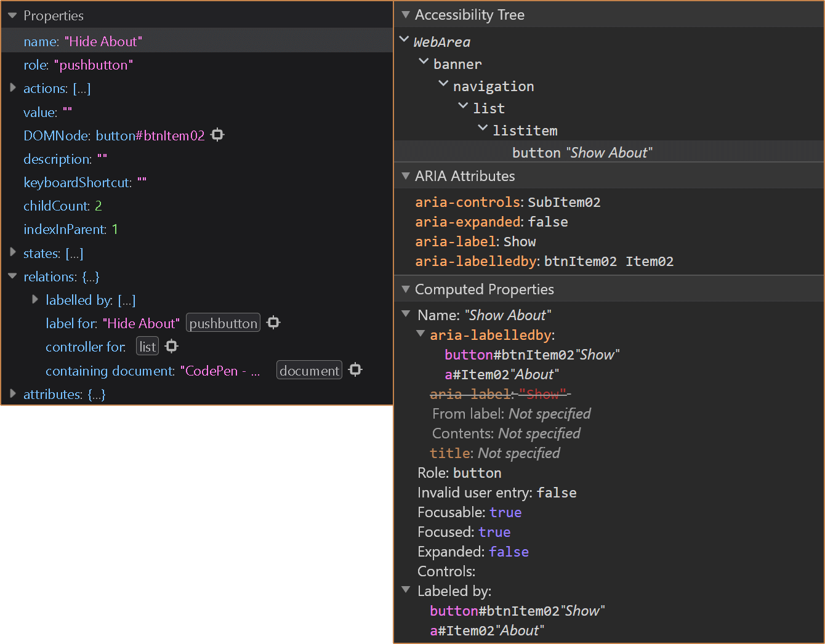
Task: Click target icon next to list badge
Action: (172, 346)
